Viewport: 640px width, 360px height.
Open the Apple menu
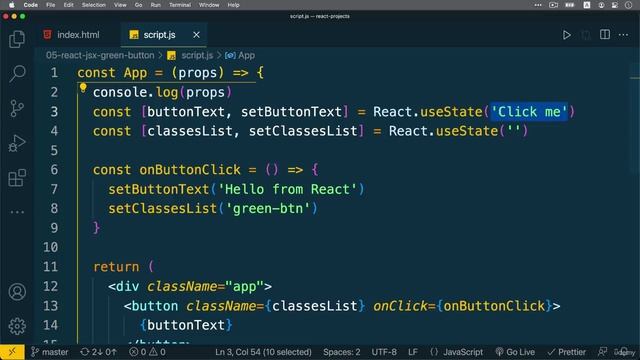12,5
